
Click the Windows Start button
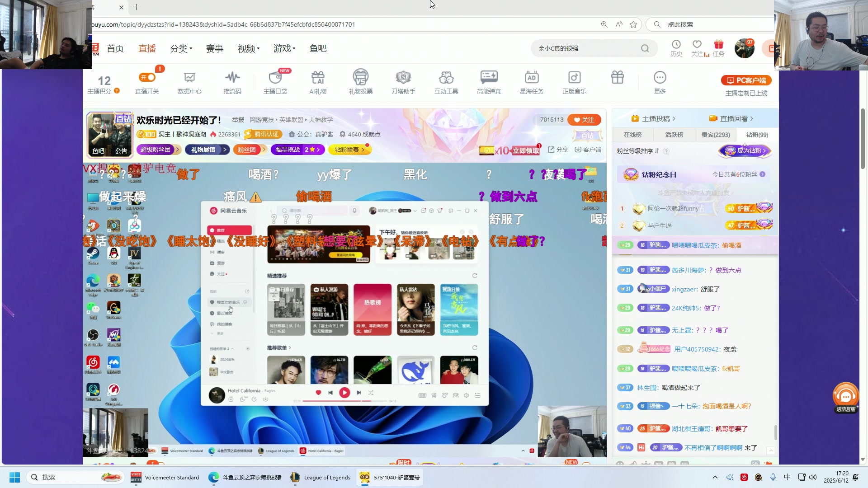pos(14,477)
